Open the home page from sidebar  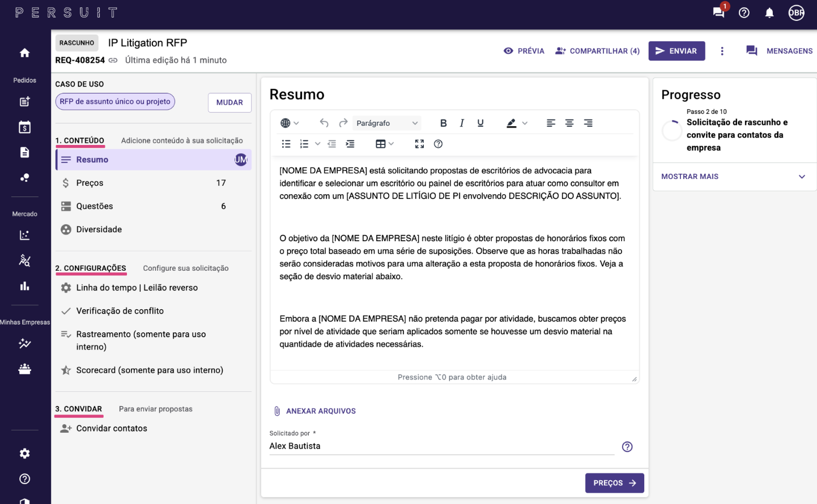click(24, 53)
